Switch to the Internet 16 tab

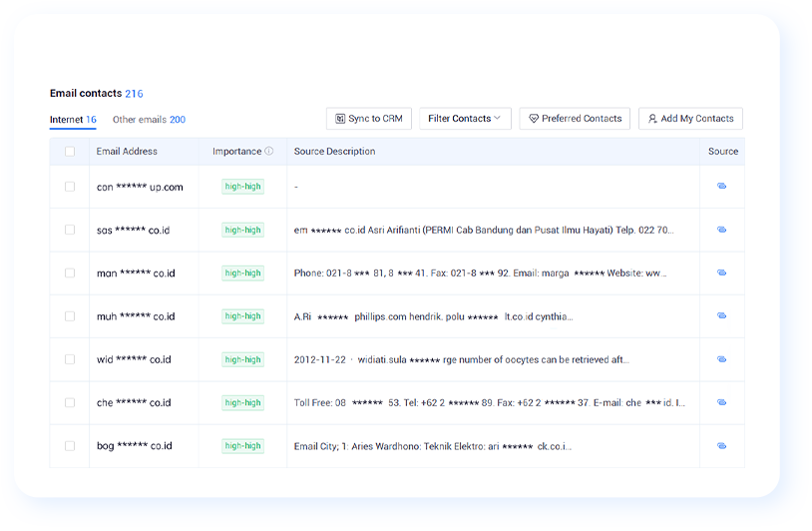[x=73, y=120]
